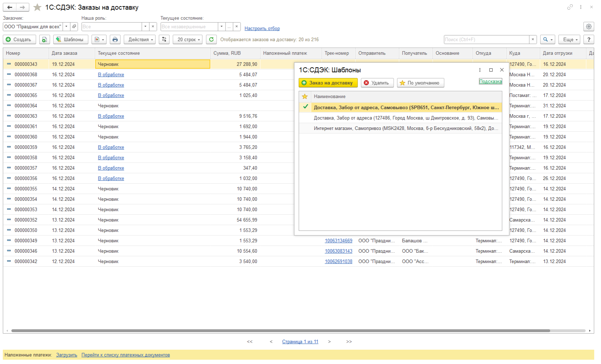601x364 pixels.
Task: Clear the Наша роль filter field
Action: [x=153, y=26]
